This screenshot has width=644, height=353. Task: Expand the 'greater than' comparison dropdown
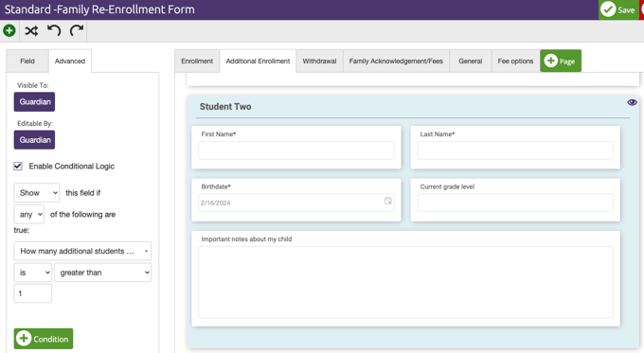[x=102, y=273]
